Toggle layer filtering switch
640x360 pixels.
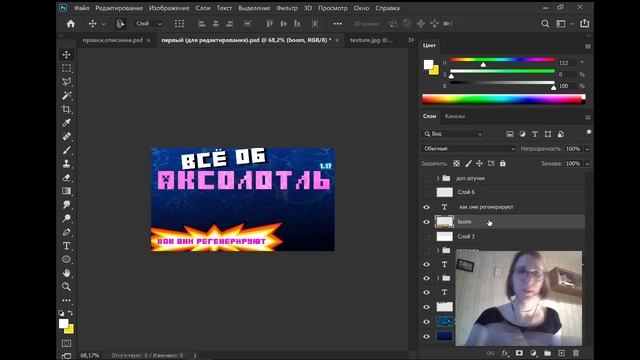(589, 132)
